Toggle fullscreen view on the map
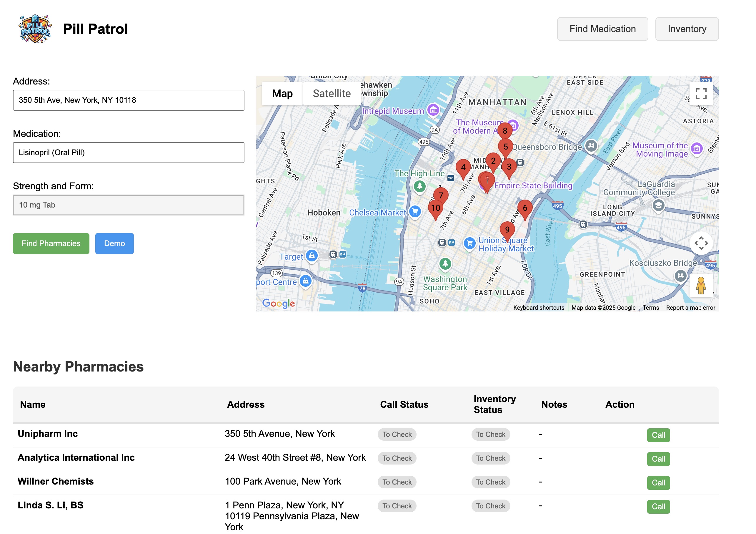 coord(701,94)
